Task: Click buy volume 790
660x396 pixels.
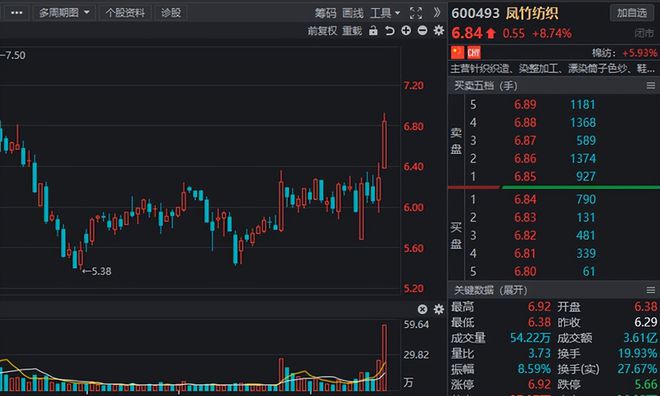Action: [x=586, y=199]
